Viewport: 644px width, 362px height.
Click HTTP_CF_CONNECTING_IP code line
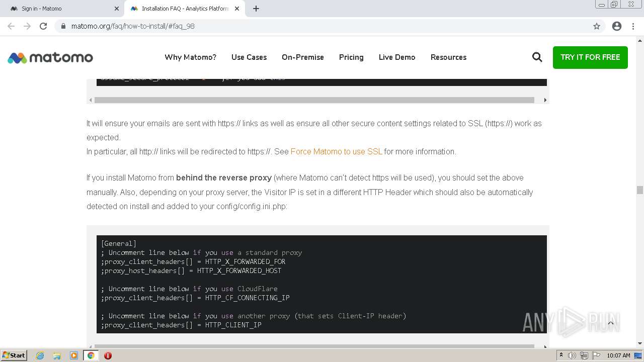point(195,298)
